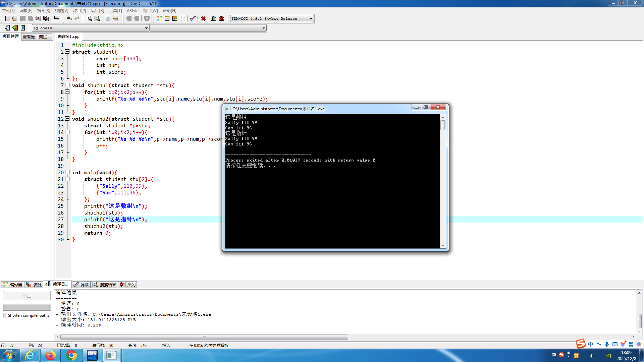Click the red X stop execution icon
This screenshot has height=362, width=644.
pyautogui.click(x=203, y=18)
